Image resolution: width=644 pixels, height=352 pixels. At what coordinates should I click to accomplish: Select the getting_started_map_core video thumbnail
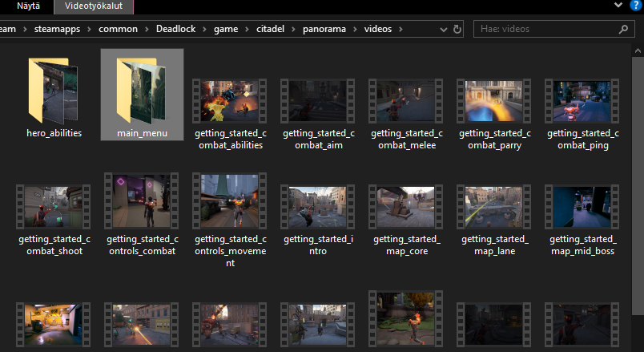[406, 207]
